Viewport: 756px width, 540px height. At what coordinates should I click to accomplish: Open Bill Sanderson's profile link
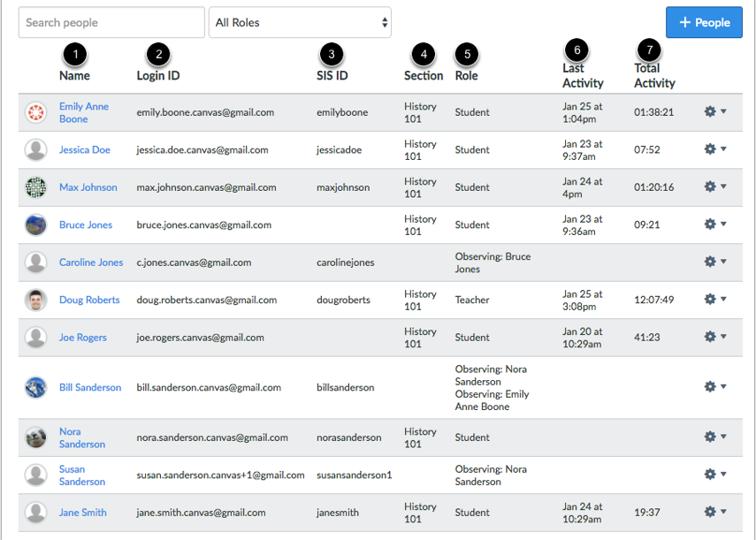coord(90,388)
